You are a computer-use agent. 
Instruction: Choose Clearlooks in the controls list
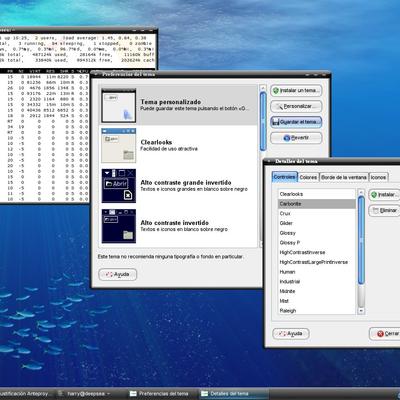point(317,194)
